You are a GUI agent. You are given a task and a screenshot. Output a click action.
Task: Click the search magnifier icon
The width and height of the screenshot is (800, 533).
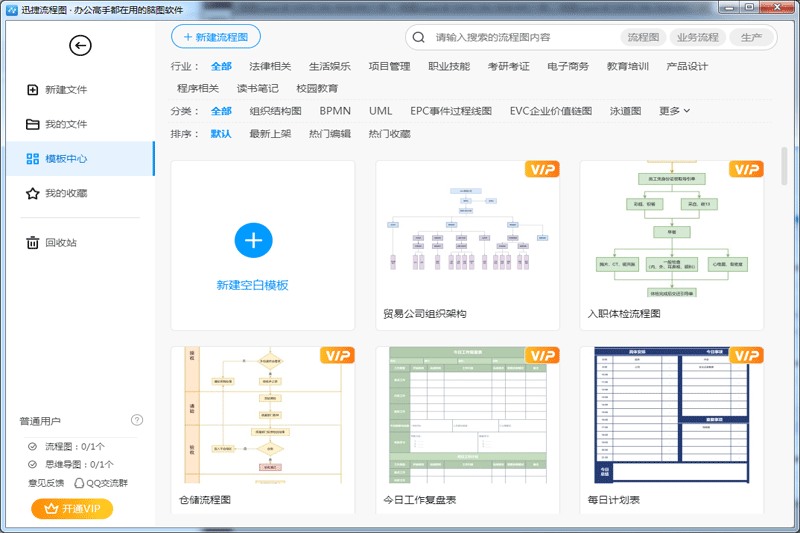421,38
